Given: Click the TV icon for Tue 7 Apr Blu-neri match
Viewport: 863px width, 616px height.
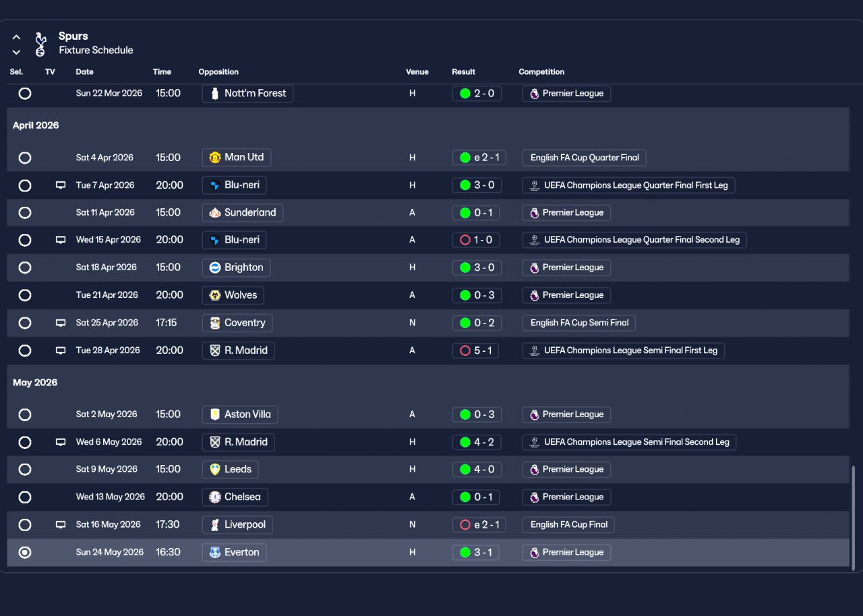Looking at the screenshot, I should point(61,185).
